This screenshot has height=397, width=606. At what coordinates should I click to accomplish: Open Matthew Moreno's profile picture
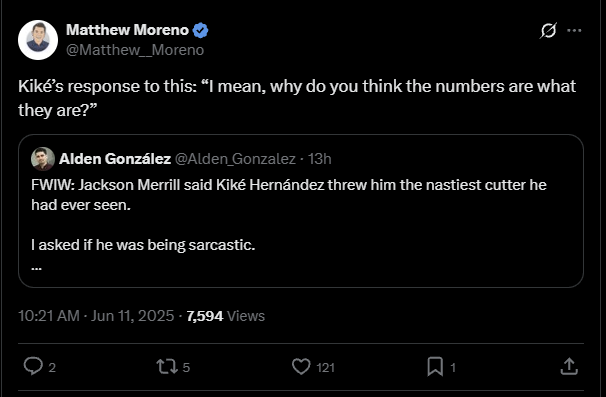(x=38, y=40)
